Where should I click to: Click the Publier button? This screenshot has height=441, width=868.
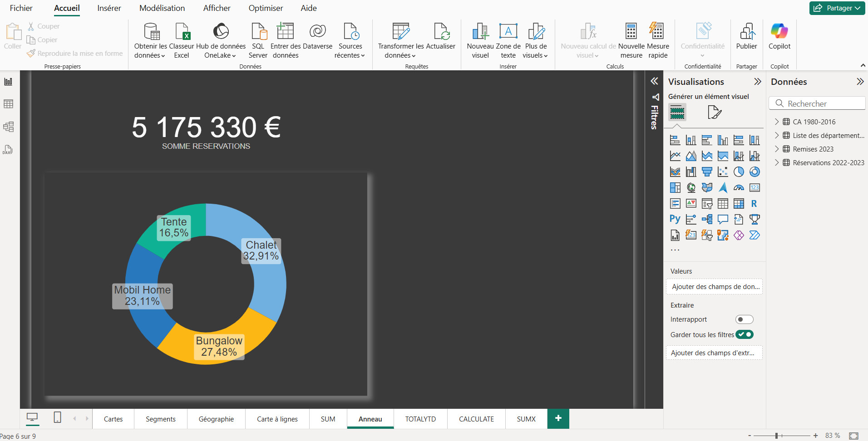click(747, 36)
